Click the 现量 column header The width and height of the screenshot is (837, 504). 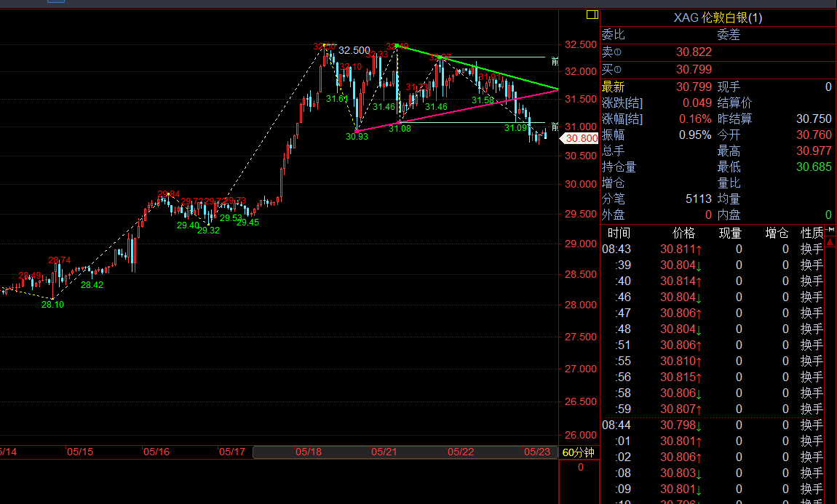coord(730,233)
